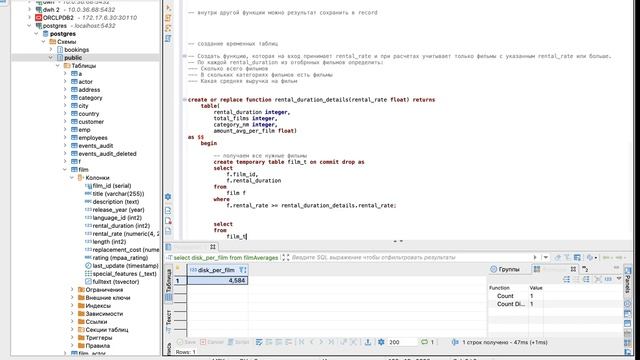The width and height of the screenshot is (640, 360).
Task: Click the film_id (serial) column entry
Action: point(108,185)
